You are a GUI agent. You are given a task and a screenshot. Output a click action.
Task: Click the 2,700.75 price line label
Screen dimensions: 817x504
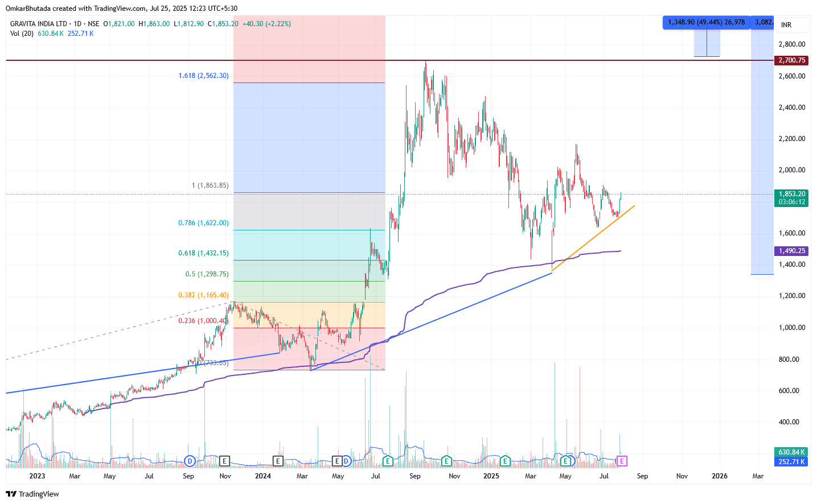coord(791,60)
